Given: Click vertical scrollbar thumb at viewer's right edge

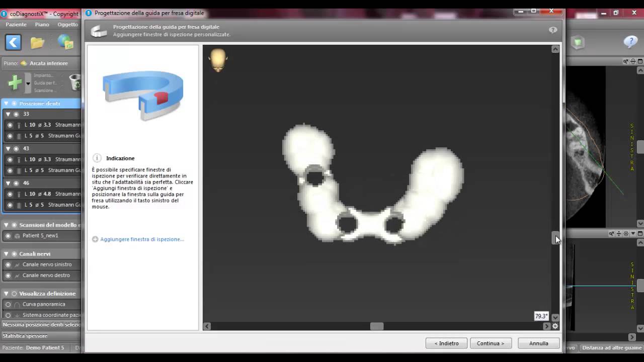Looking at the screenshot, I should click(x=555, y=238).
